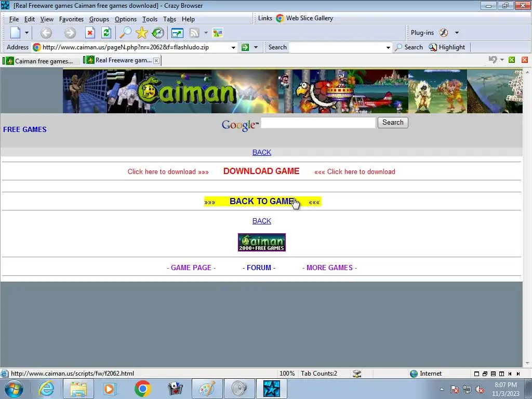Click the RSS feed toolbar icon
532x399 pixels.
pos(194,33)
